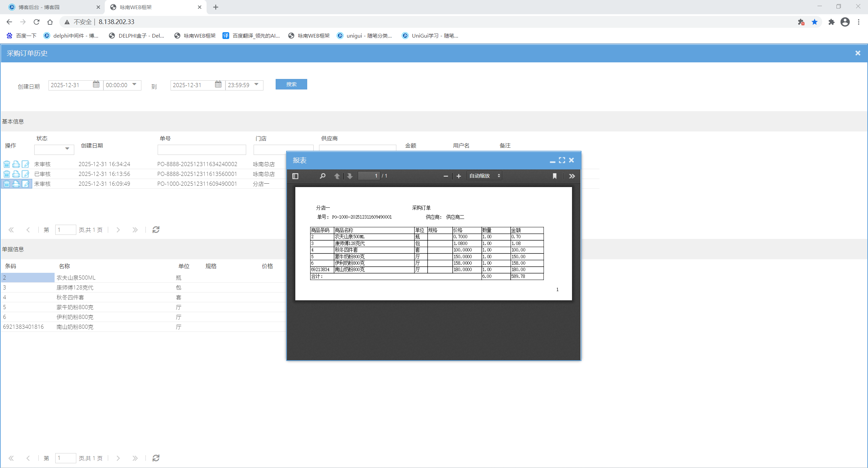Zoom in the PDF report
The height and width of the screenshot is (468, 868).
click(458, 176)
